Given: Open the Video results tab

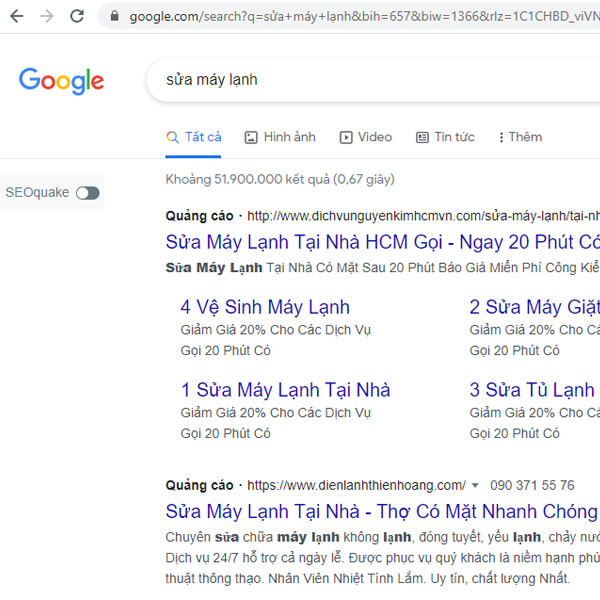Looking at the screenshot, I should [x=366, y=137].
